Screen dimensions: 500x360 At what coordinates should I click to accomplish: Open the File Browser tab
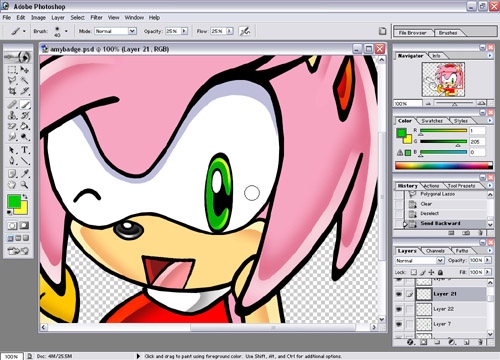(413, 33)
